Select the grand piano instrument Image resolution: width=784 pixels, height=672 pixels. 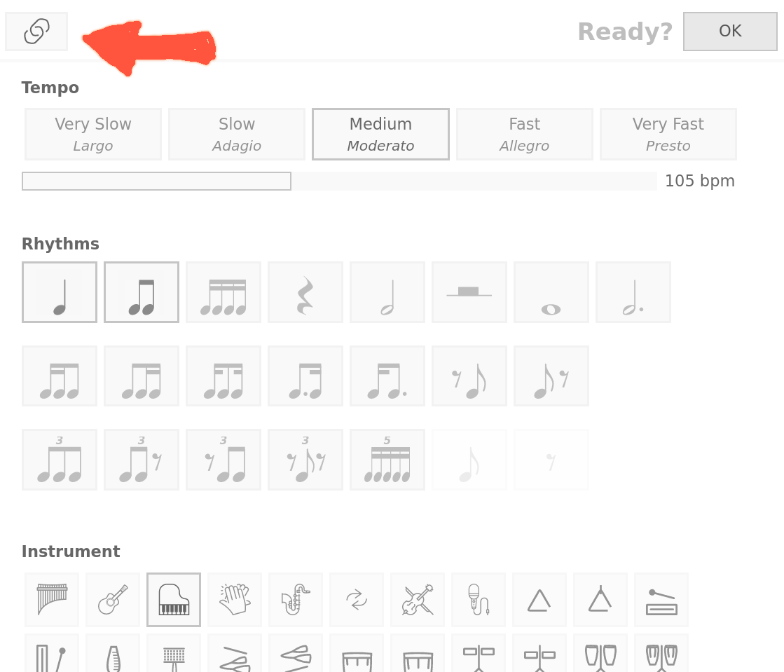pyautogui.click(x=174, y=600)
